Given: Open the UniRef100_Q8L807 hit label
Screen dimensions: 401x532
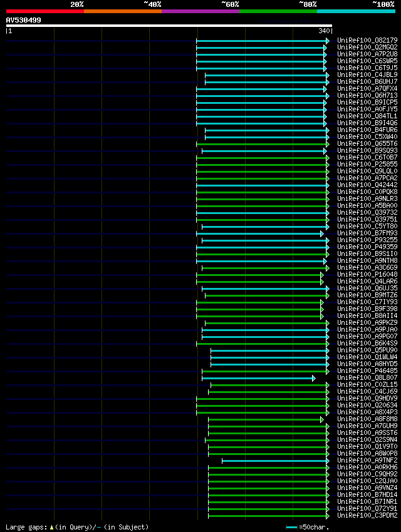Looking at the screenshot, I should point(367,377).
